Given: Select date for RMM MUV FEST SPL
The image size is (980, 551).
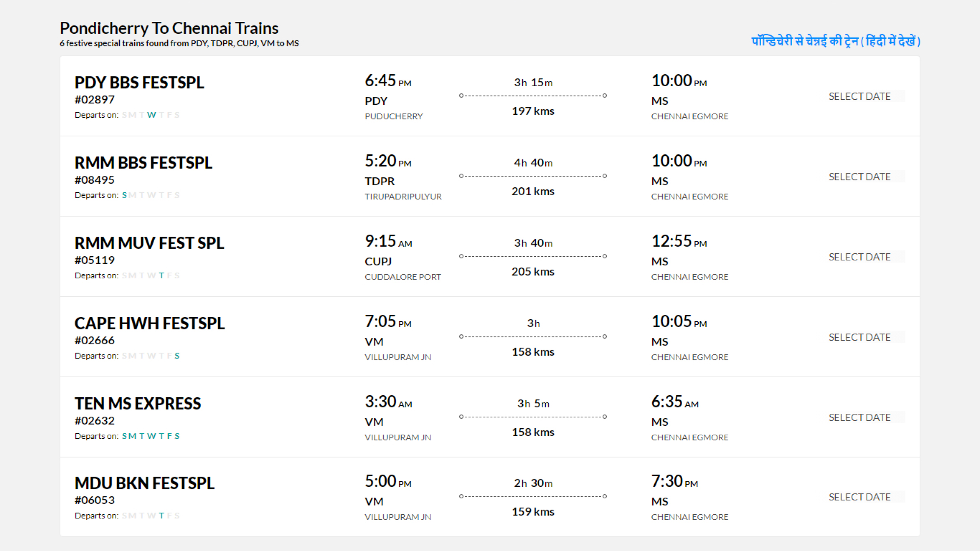Looking at the screenshot, I should (860, 257).
